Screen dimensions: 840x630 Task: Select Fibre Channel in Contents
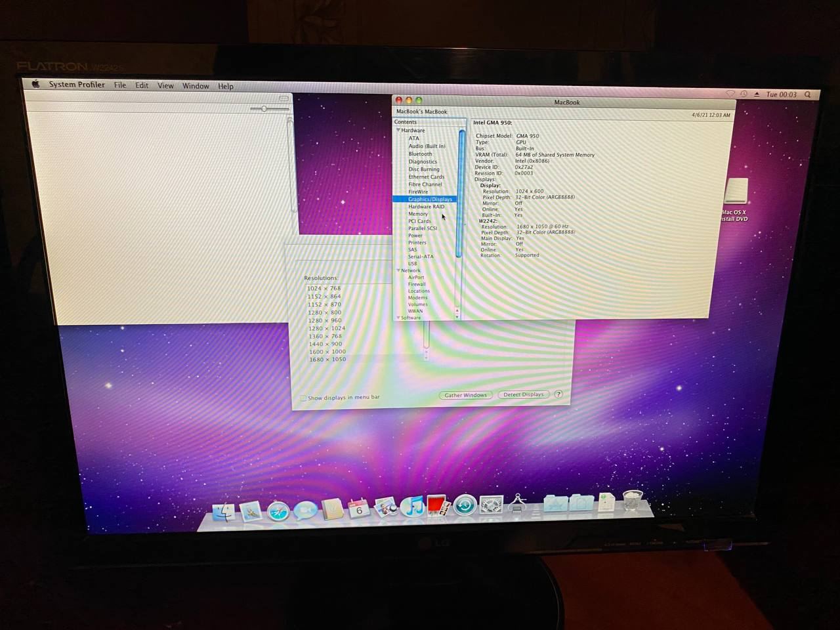coord(425,184)
